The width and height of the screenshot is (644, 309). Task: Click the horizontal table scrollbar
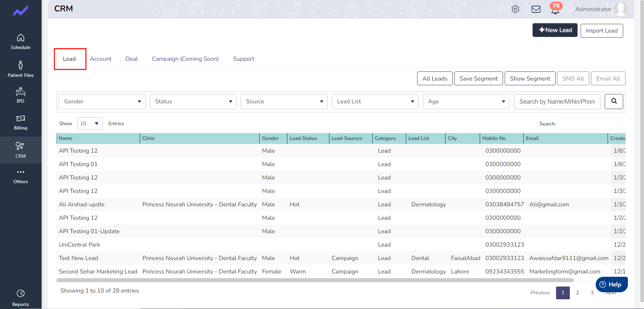point(315,280)
